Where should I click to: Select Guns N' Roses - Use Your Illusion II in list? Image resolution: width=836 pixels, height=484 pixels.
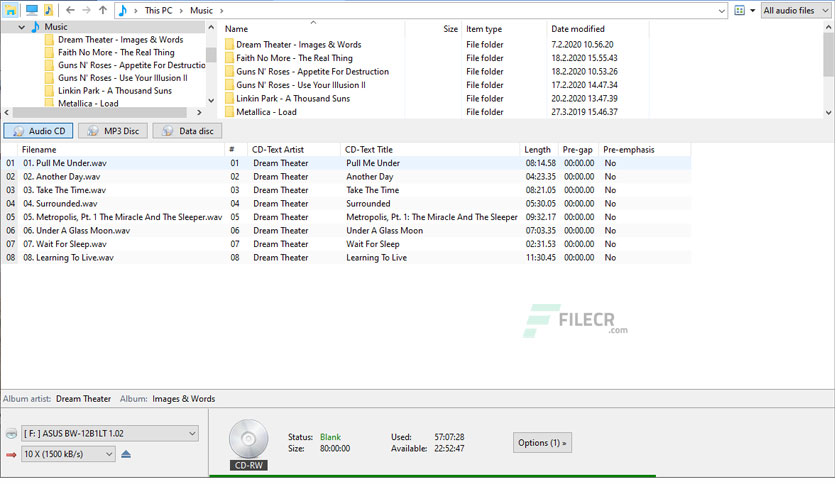[x=301, y=85]
